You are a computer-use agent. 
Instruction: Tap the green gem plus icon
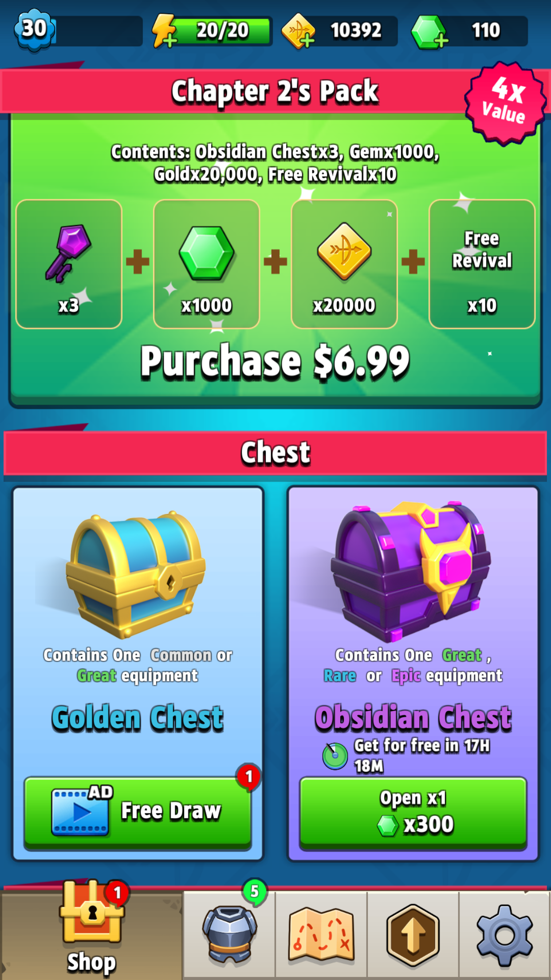click(428, 32)
